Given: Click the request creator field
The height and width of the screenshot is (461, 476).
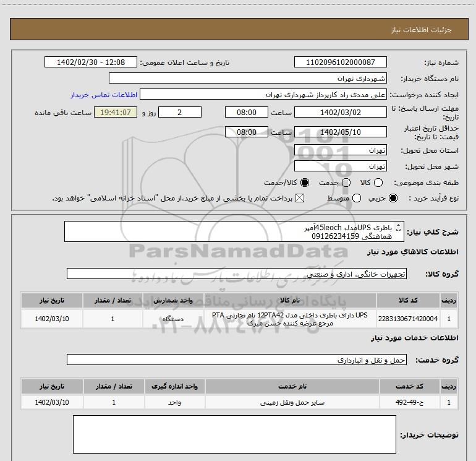Looking at the screenshot, I should (263, 94).
